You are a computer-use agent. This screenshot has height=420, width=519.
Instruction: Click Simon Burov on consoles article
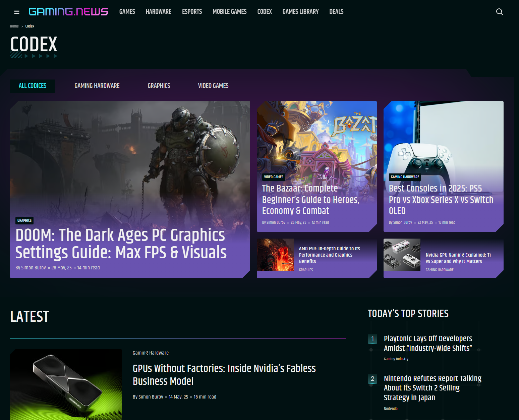click(x=403, y=222)
